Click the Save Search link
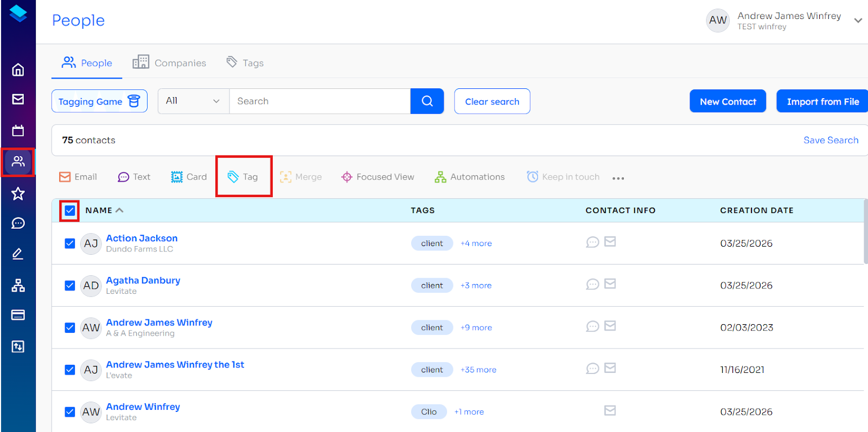 pyautogui.click(x=831, y=140)
